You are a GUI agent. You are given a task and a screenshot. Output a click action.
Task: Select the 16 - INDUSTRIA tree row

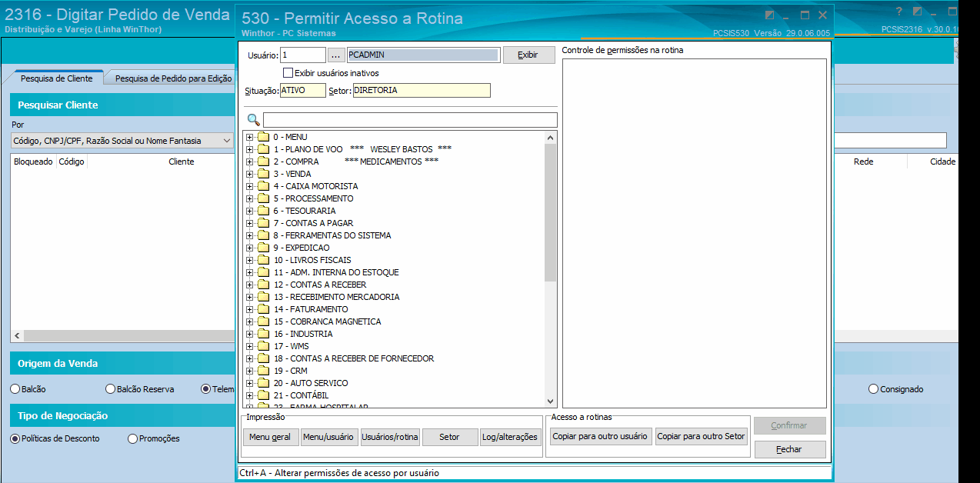tap(303, 334)
